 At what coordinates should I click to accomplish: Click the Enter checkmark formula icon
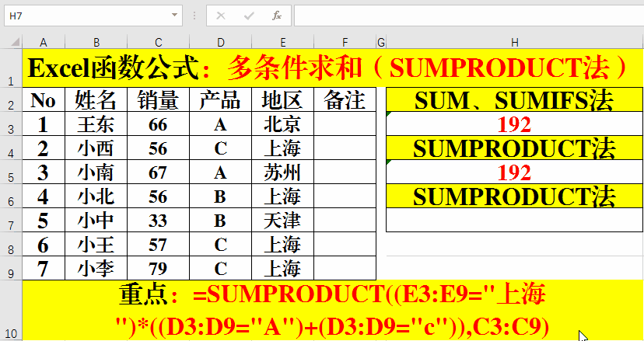[x=248, y=16]
